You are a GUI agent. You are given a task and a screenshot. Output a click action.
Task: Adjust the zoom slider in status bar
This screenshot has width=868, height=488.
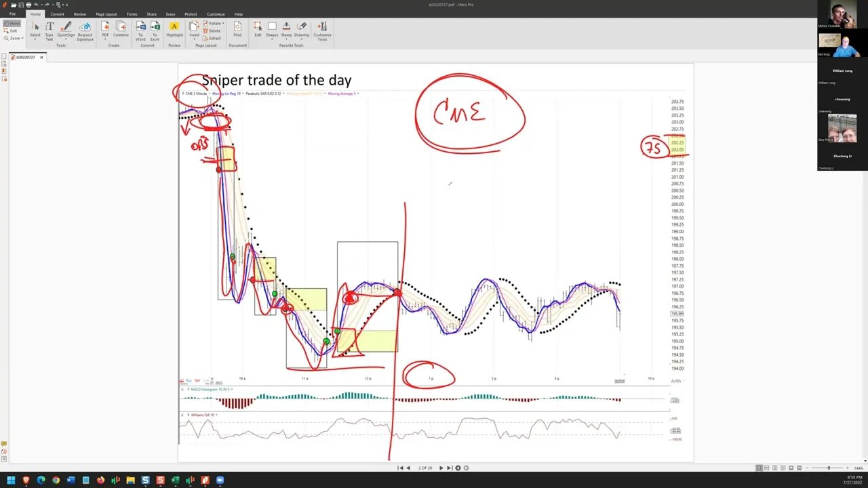[x=828, y=468]
